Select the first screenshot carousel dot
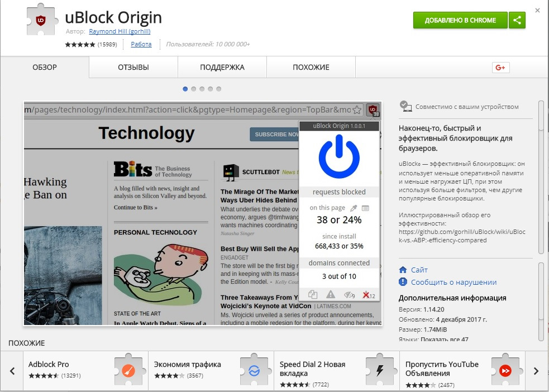This screenshot has height=392, width=549. [x=185, y=89]
